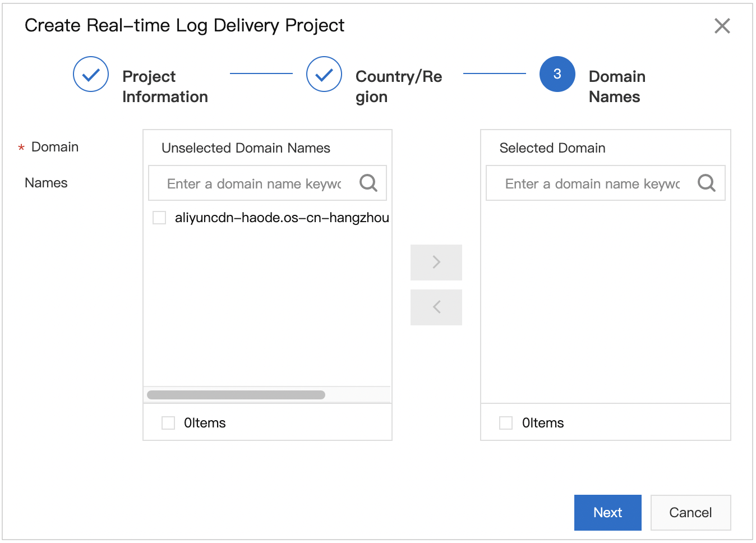Click search icon in Selected Domain panel
Screen dimensions: 756x543
(x=706, y=183)
